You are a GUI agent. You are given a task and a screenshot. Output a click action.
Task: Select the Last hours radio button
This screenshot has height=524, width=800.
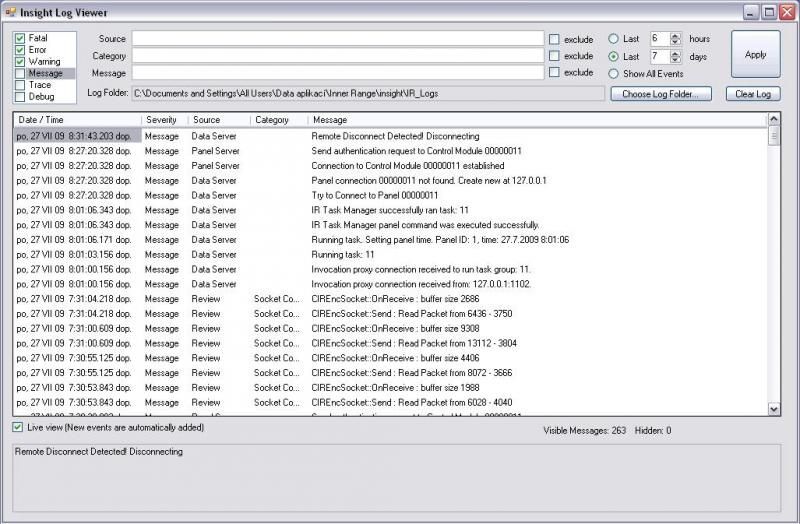click(613, 39)
